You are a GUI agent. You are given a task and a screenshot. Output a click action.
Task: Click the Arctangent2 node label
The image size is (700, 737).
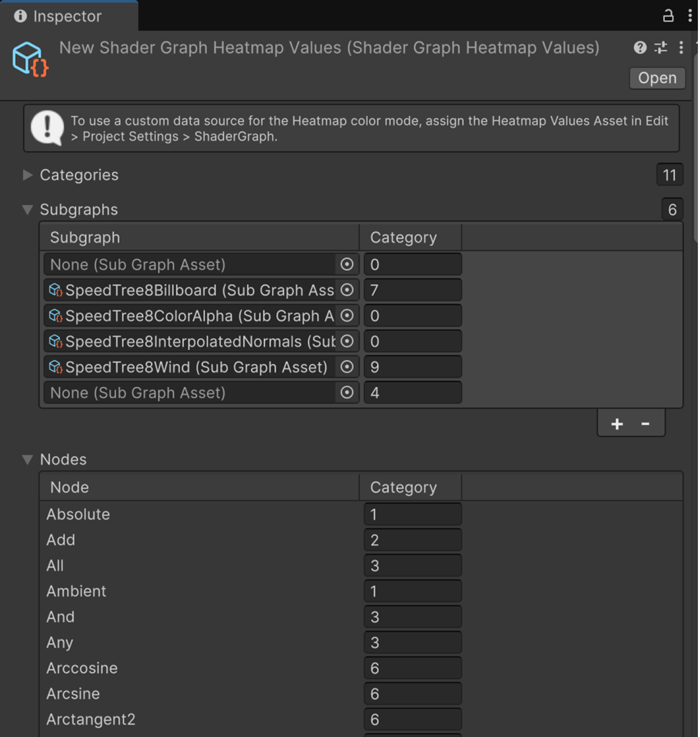coord(91,719)
